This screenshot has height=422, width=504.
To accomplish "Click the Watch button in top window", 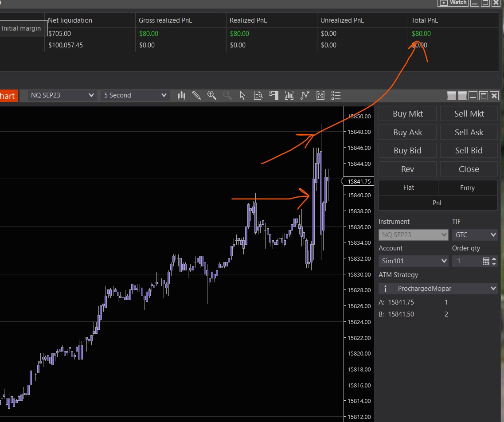I will click(x=453, y=3).
